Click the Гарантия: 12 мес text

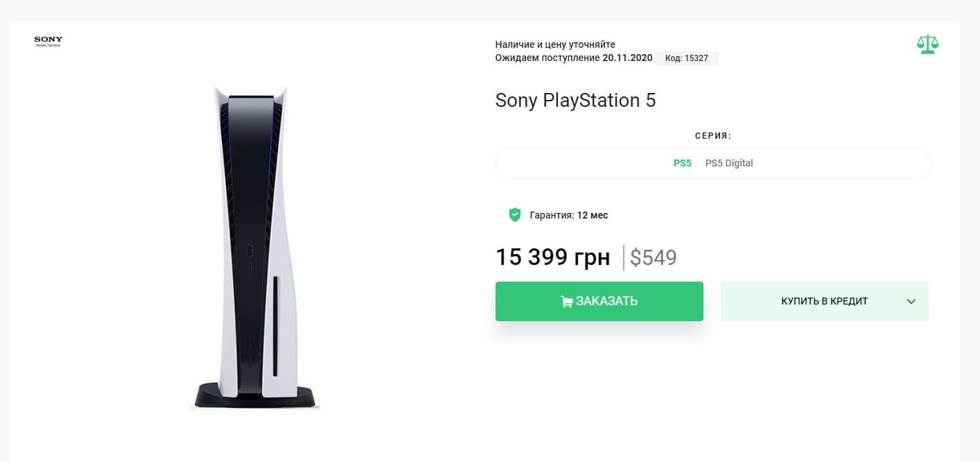(568, 215)
